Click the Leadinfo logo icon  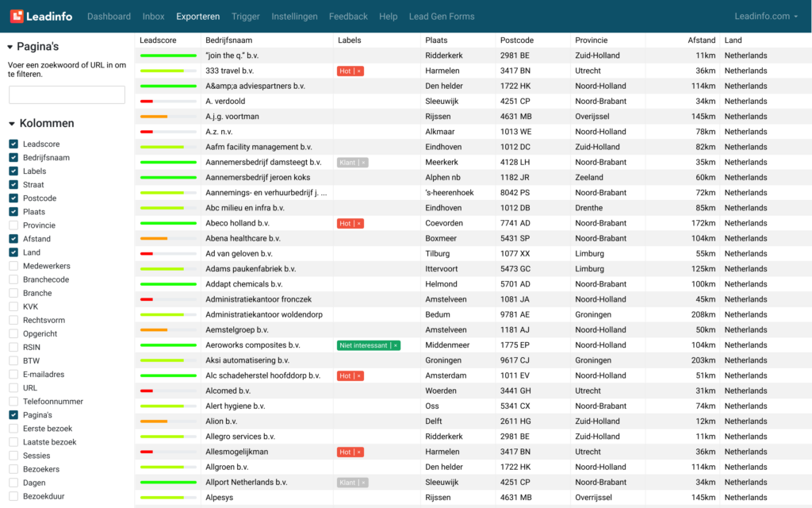[17, 16]
